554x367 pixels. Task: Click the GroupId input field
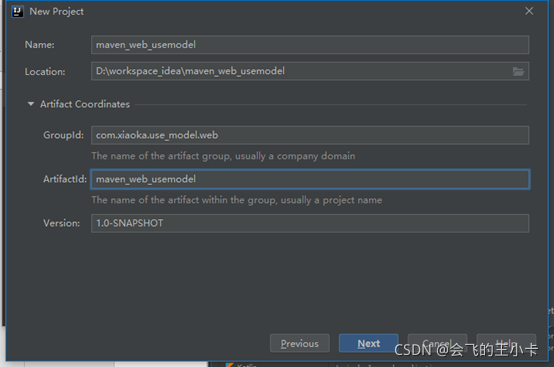[x=310, y=135]
